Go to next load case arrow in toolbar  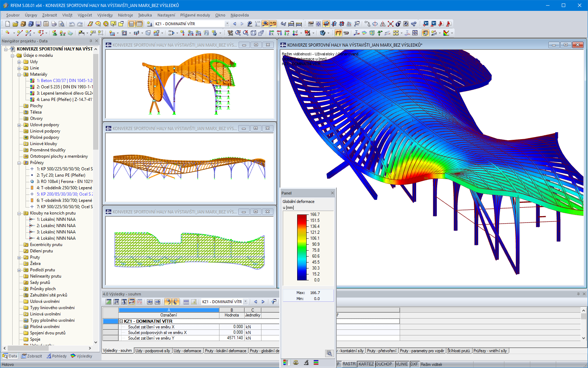[x=241, y=24]
